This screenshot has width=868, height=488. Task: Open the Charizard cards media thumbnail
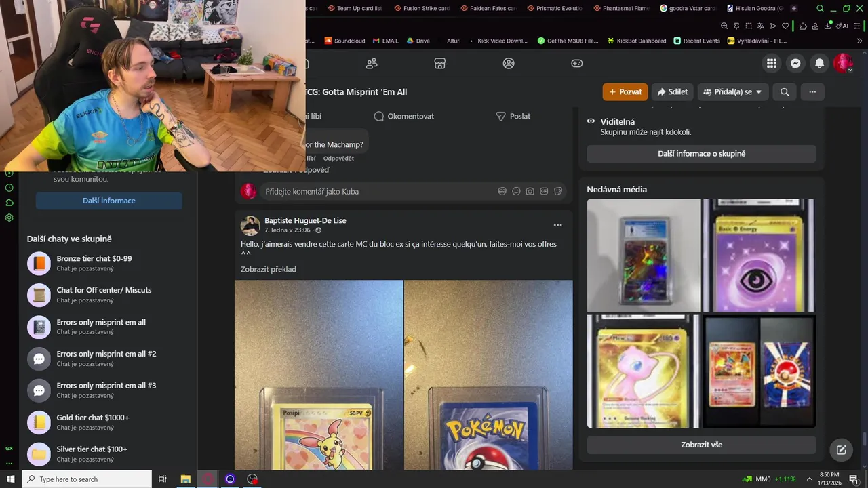click(x=759, y=371)
